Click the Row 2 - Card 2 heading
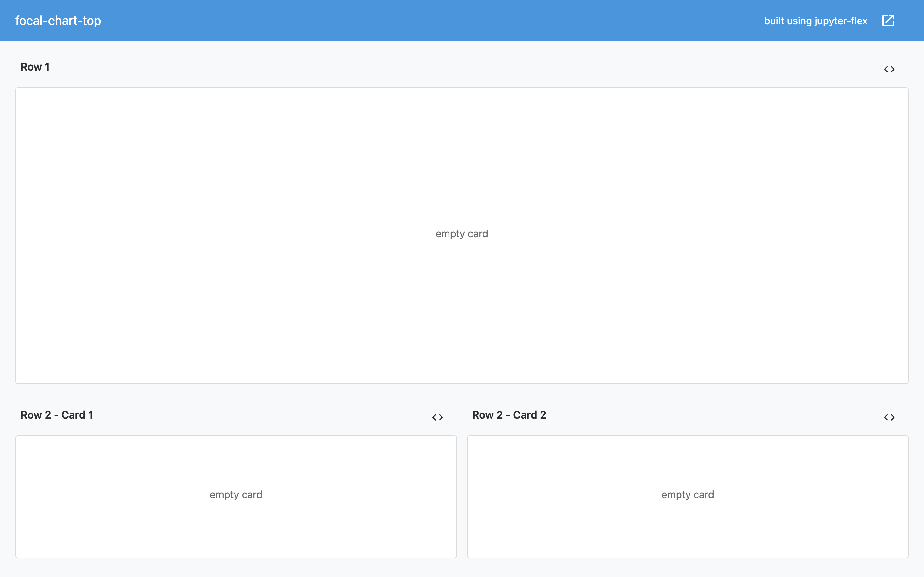The height and width of the screenshot is (577, 924). pos(509,415)
